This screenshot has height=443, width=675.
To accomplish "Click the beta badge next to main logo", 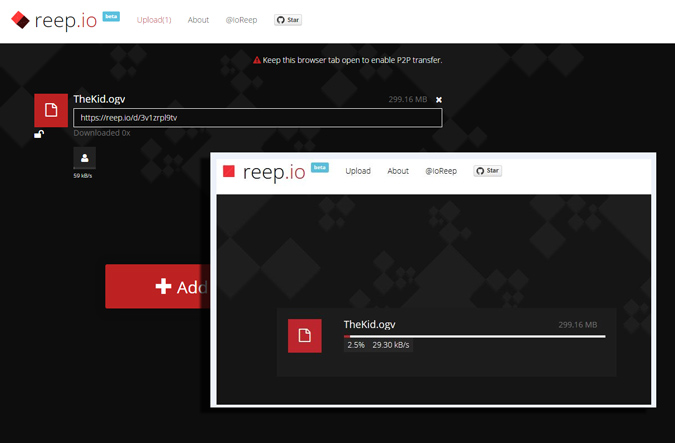I will tap(111, 16).
